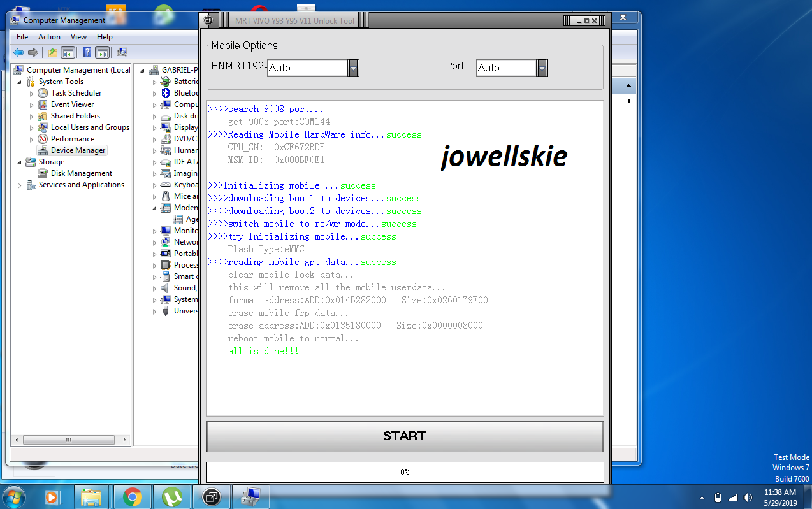Expand the Event Viewer node
The height and width of the screenshot is (509, 812).
[x=31, y=104]
